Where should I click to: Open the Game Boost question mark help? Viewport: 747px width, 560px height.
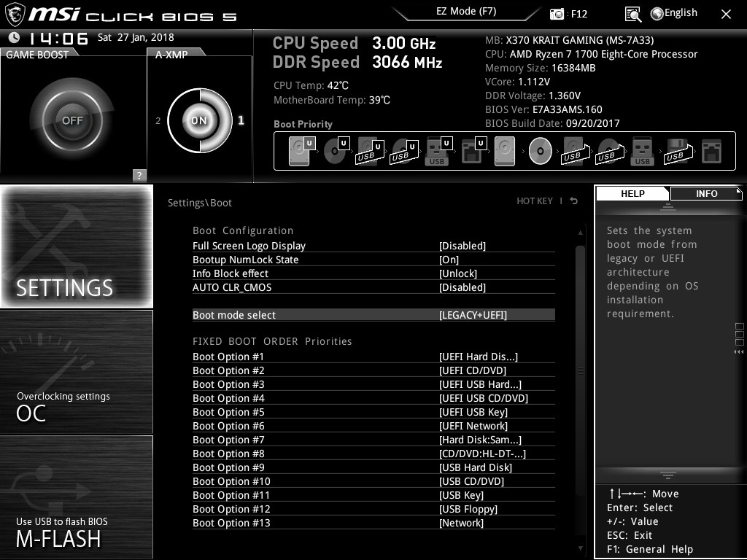coord(139,175)
